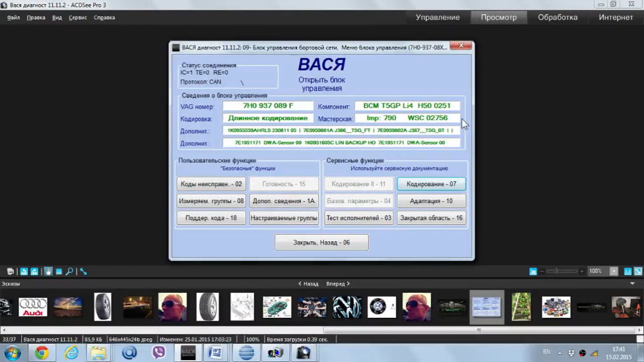Image resolution: width=644 pixels, height=362 pixels.
Task: Switch to Интернет mode tab
Action: (x=616, y=17)
